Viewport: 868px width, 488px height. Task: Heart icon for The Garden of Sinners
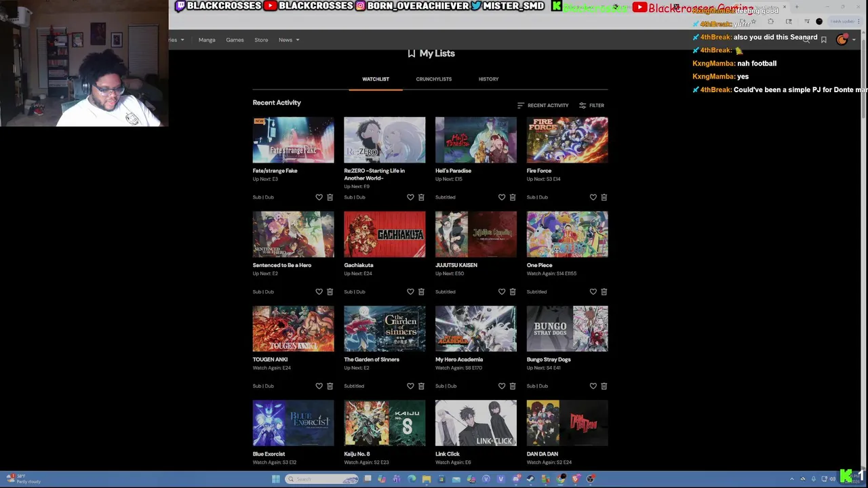(410, 386)
